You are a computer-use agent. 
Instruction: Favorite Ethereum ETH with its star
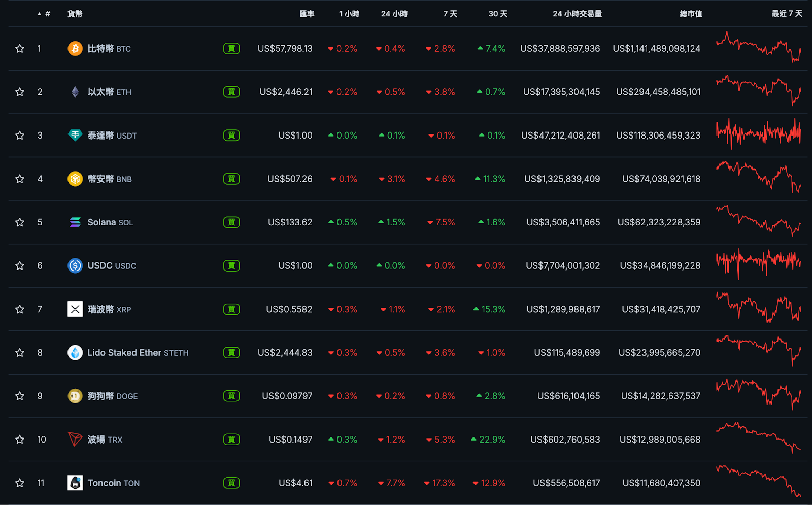click(20, 92)
